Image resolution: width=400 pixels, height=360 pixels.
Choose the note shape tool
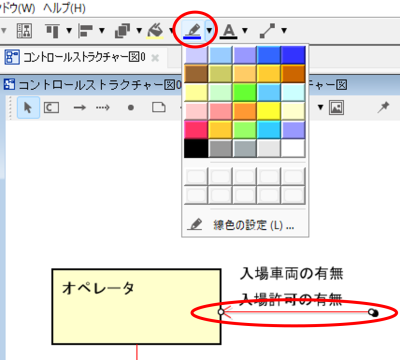pyautogui.click(x=159, y=107)
